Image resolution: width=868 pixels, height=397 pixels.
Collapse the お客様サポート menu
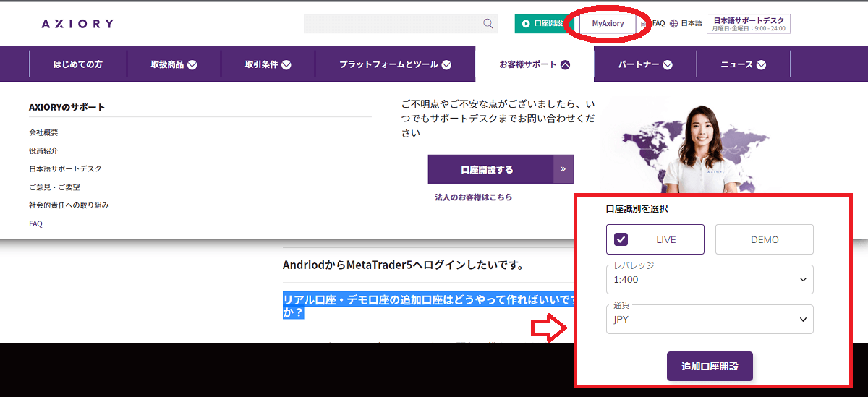535,64
